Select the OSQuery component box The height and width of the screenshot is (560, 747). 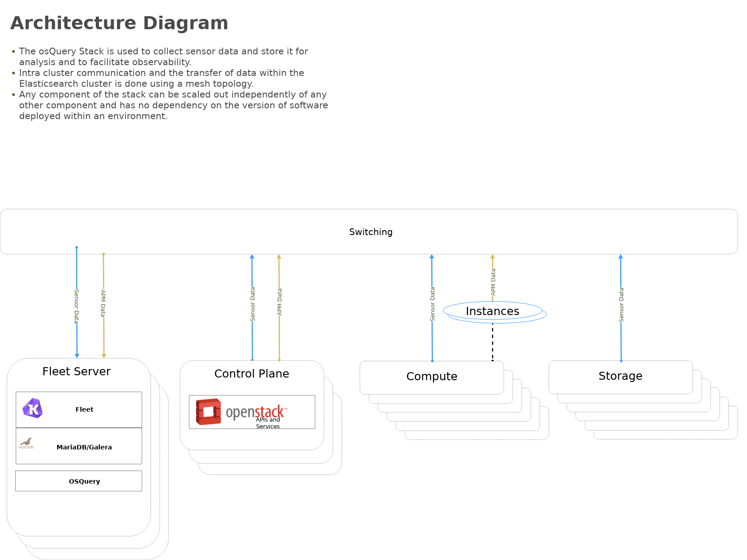pyautogui.click(x=79, y=481)
